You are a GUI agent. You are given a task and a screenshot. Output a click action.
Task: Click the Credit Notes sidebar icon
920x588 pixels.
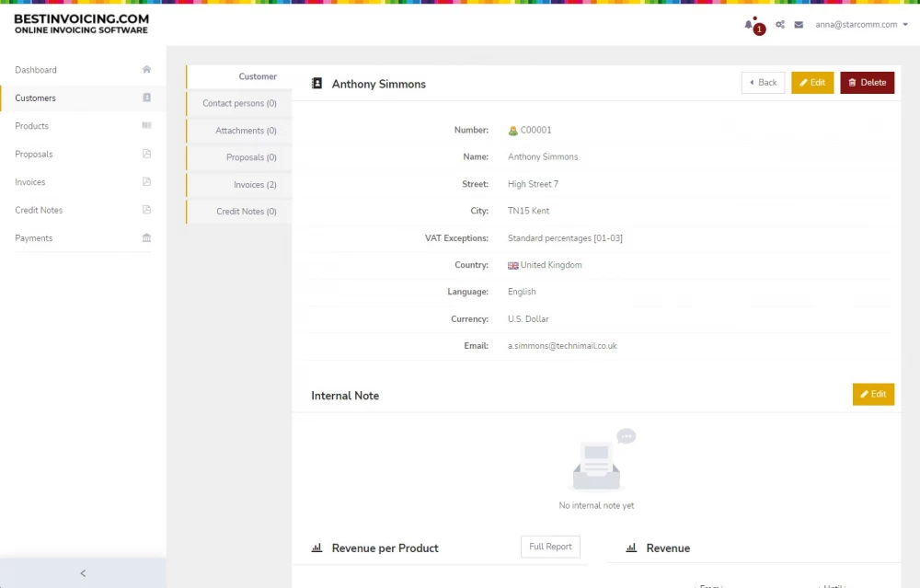tap(146, 210)
